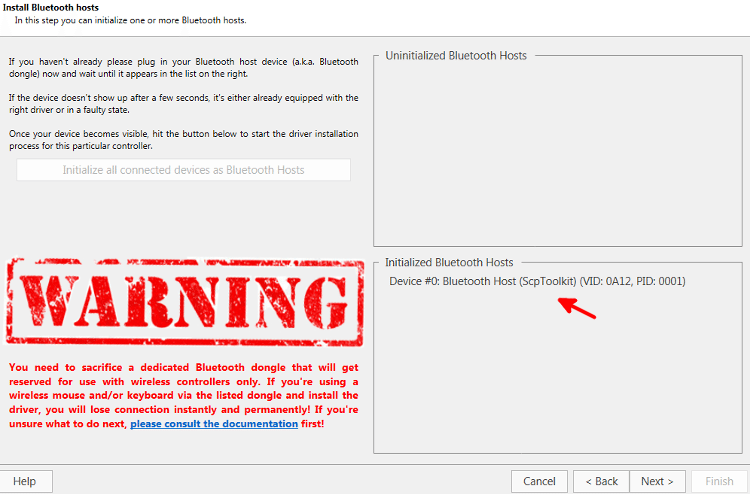This screenshot has height=494, width=750.
Task: Click the 'Install Bluetooth hosts' heading
Action: 51,8
